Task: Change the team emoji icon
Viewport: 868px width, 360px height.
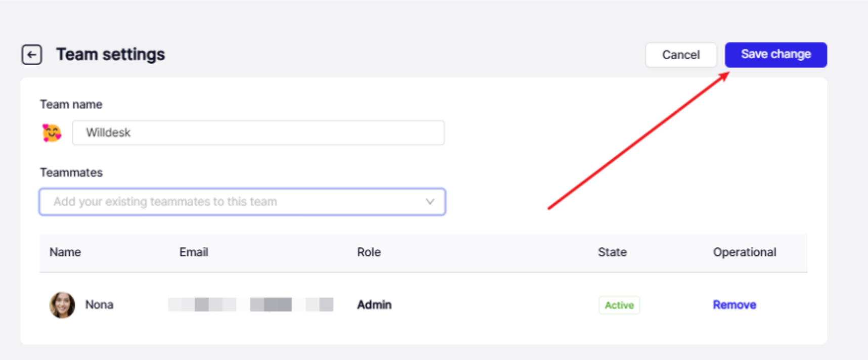Action: [52, 133]
